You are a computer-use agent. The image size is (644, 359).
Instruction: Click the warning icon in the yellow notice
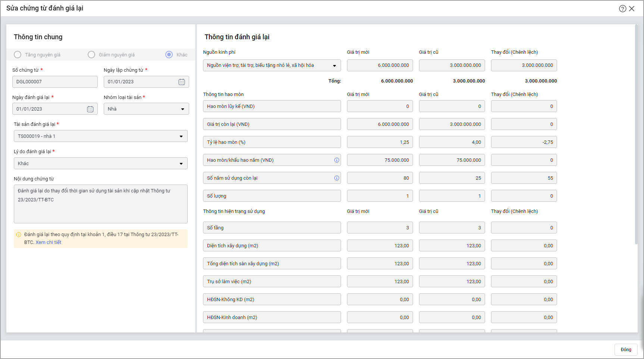[x=19, y=235]
